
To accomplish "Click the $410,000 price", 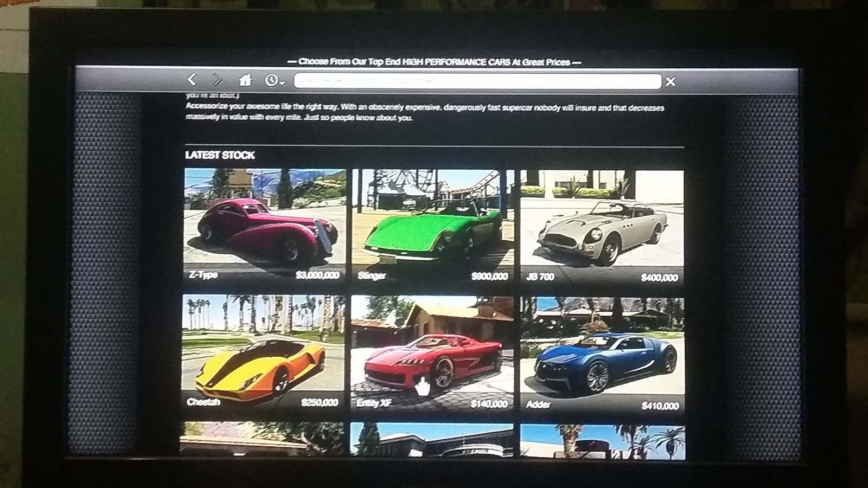I will point(660,406).
